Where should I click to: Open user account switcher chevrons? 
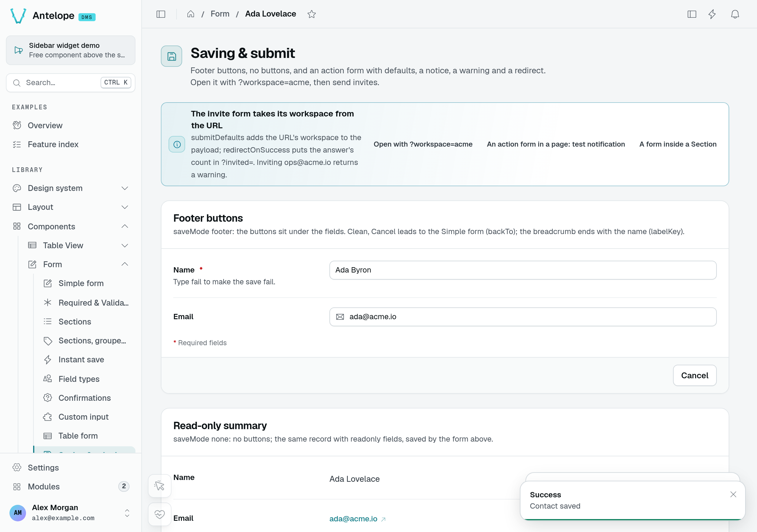127,513
